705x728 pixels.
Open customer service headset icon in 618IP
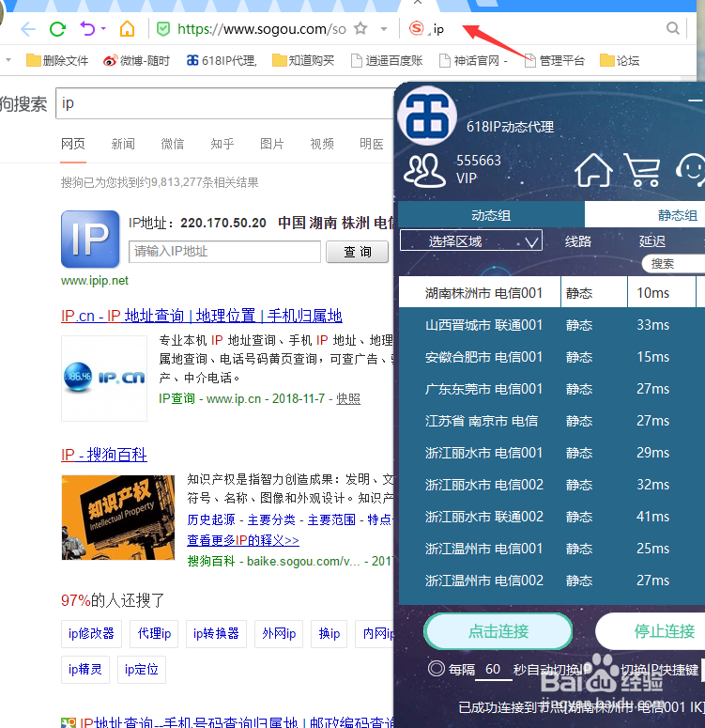coord(691,170)
